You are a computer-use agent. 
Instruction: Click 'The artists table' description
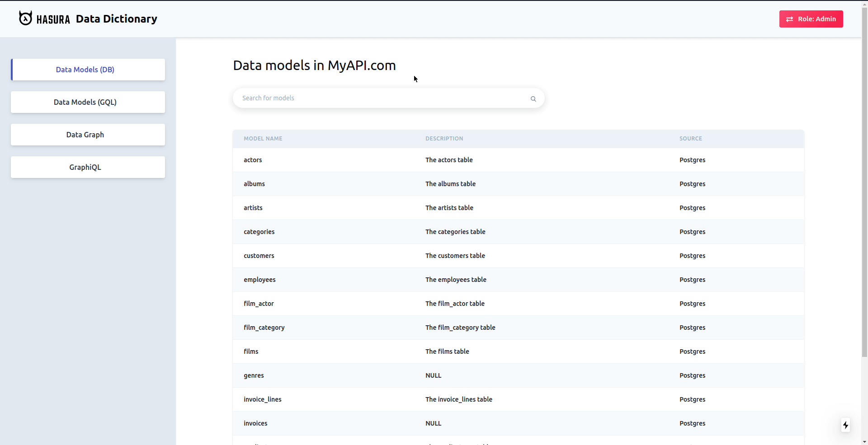449,208
